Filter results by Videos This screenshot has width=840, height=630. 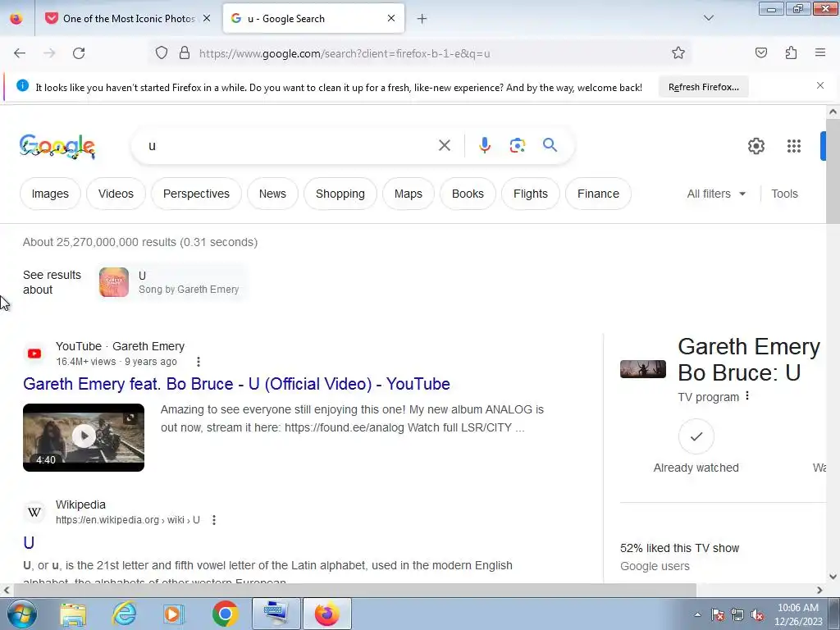coord(116,194)
